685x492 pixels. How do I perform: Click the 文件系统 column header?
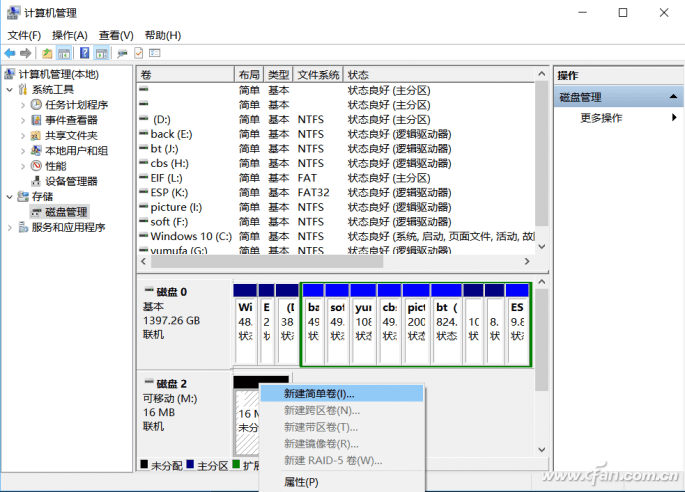318,75
